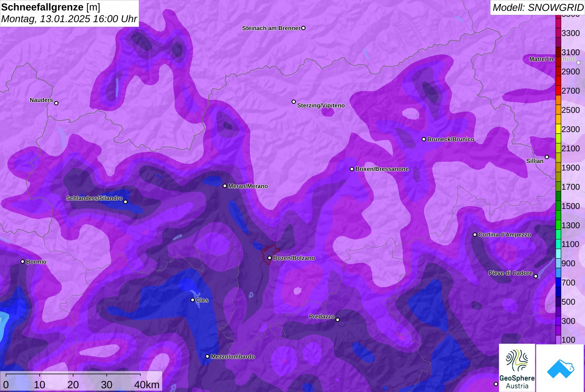585x392 pixels.
Task: Click the Schneefallgrenze [m] title
Action: 51,7
